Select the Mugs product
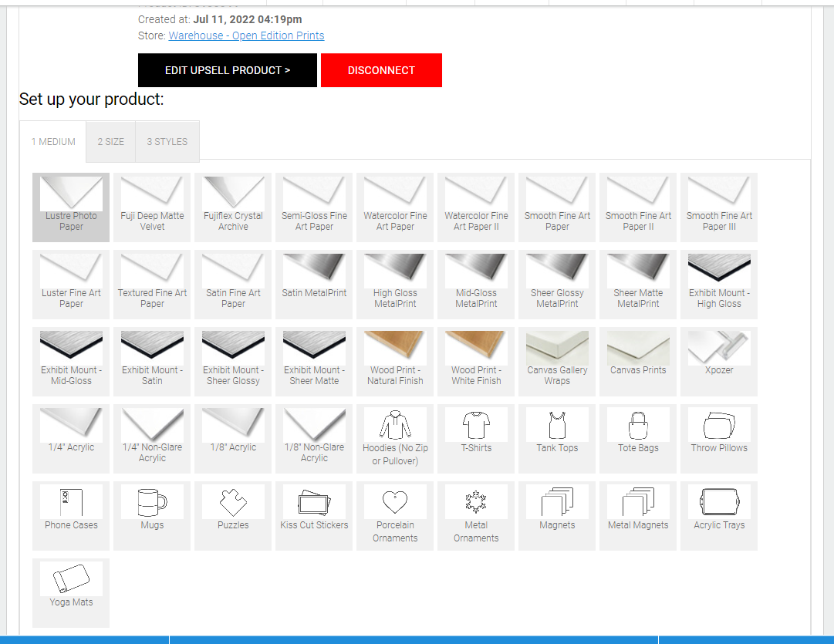This screenshot has height=644, width=834. 152,516
